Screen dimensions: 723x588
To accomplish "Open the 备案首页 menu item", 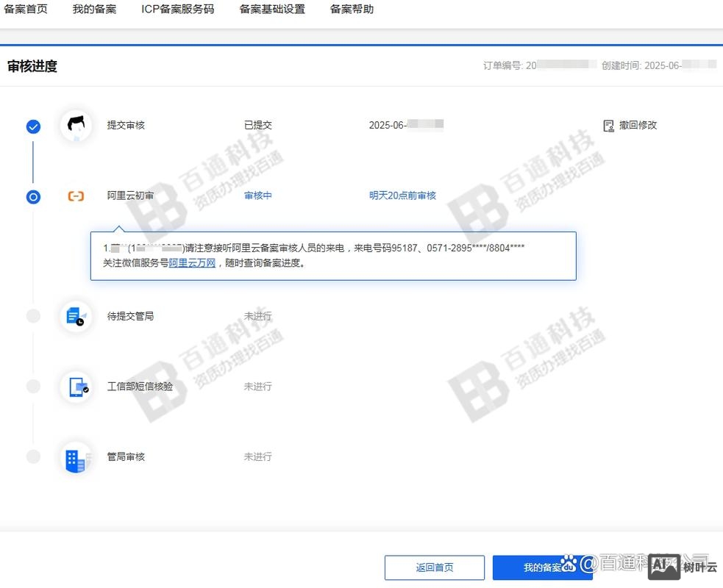I will click(25, 10).
